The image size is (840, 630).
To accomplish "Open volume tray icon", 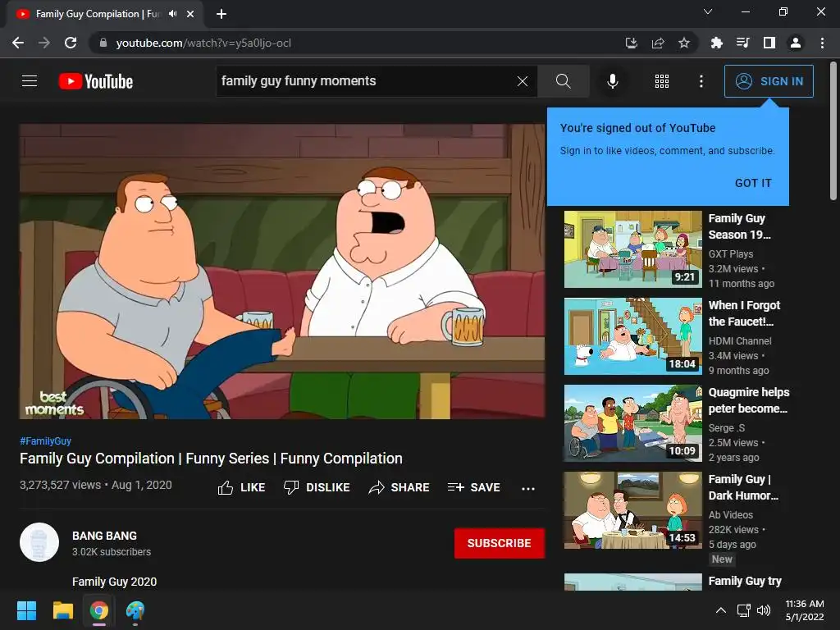I will click(764, 610).
